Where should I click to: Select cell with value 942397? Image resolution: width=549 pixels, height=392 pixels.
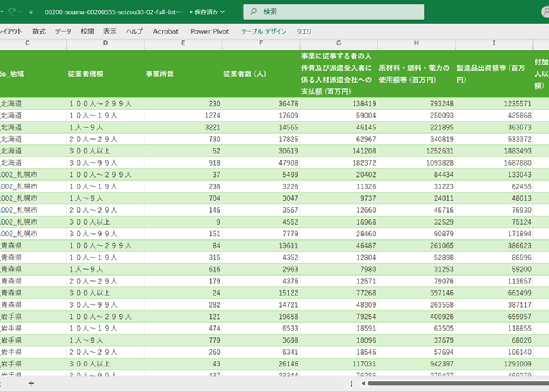point(417,364)
